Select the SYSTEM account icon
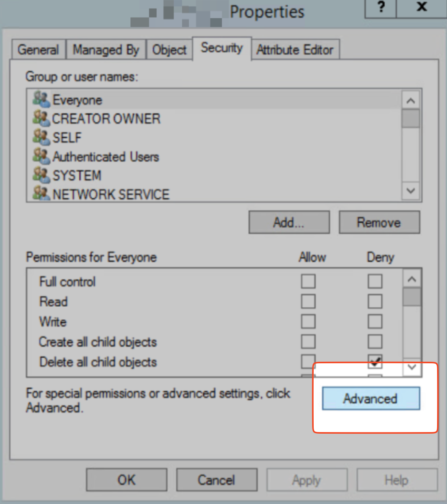Image resolution: width=447 pixels, height=504 pixels. (41, 175)
